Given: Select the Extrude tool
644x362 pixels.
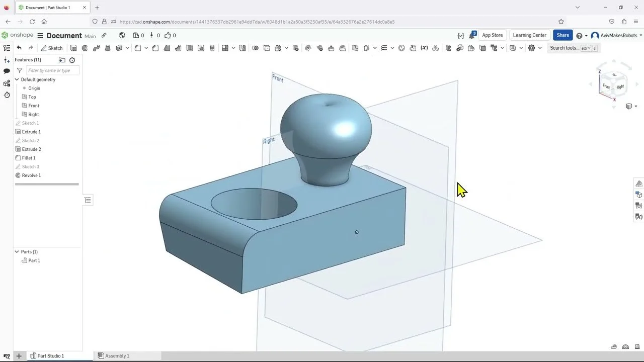Looking at the screenshot, I should 73,48.
